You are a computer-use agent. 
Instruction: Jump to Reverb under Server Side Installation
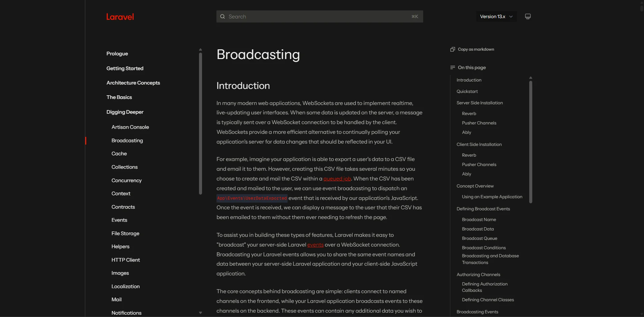tap(469, 114)
